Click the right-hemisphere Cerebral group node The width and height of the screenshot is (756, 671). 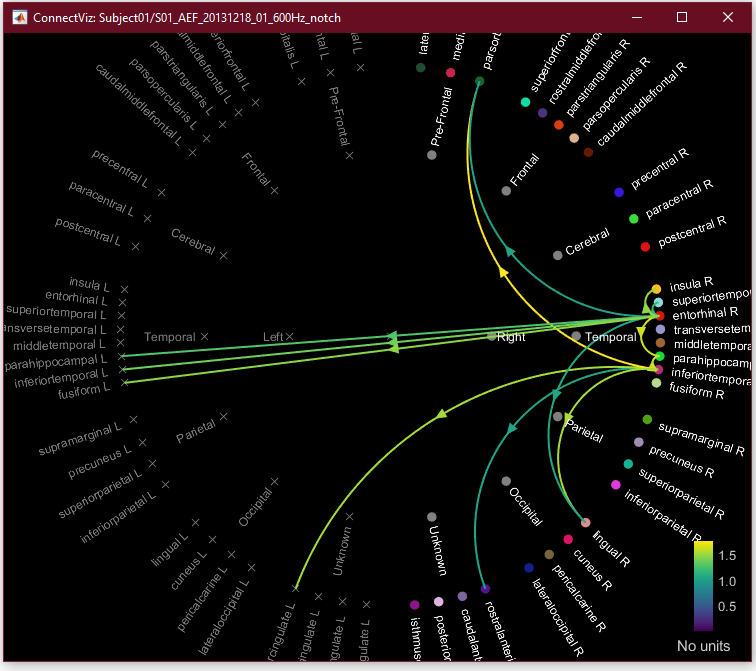[x=557, y=255]
